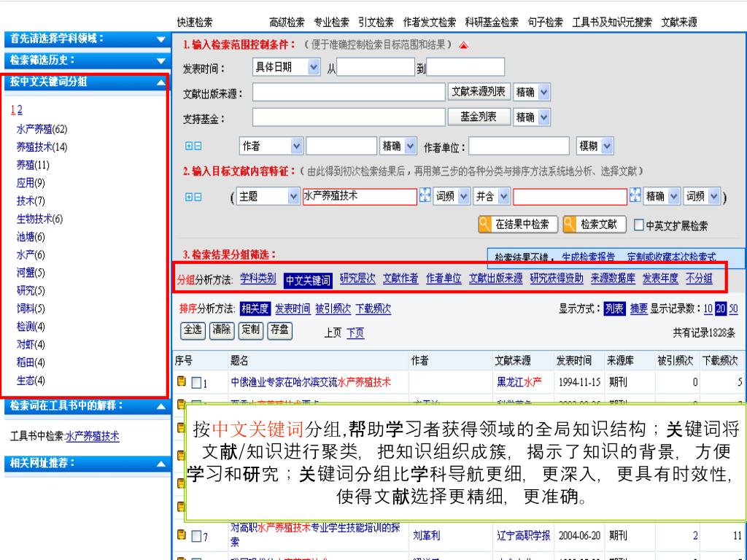
Task: Group results by 学科类别
Action: [258, 279]
